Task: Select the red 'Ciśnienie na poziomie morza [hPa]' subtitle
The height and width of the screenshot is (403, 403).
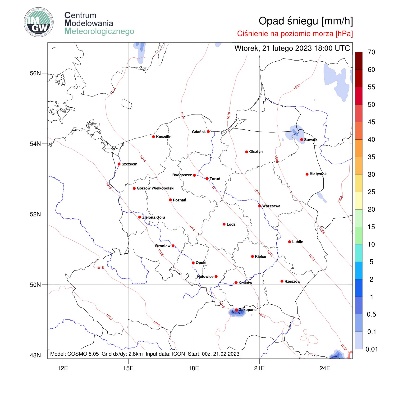Action: 295,33
